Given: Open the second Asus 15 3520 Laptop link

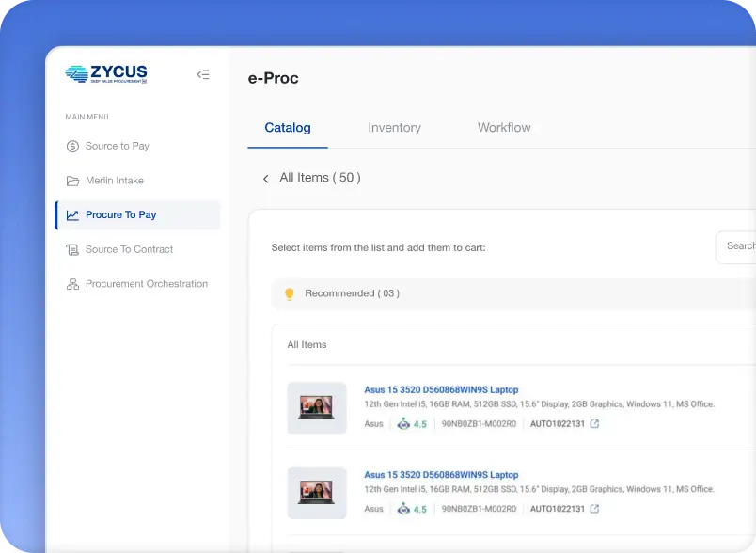Looking at the screenshot, I should [441, 475].
